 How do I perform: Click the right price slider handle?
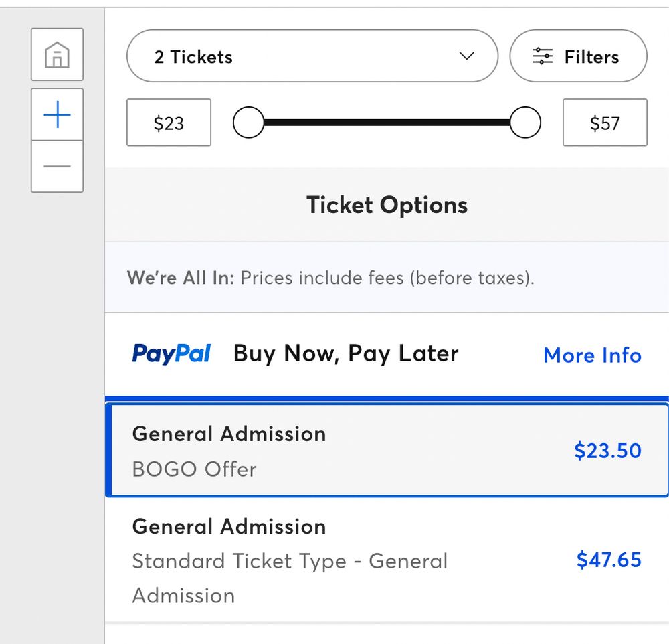tap(525, 123)
